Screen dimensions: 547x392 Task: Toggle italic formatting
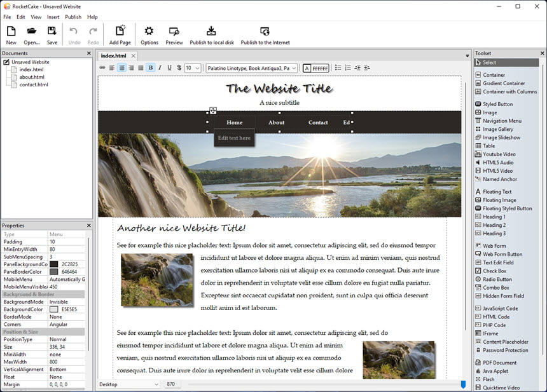[160, 67]
